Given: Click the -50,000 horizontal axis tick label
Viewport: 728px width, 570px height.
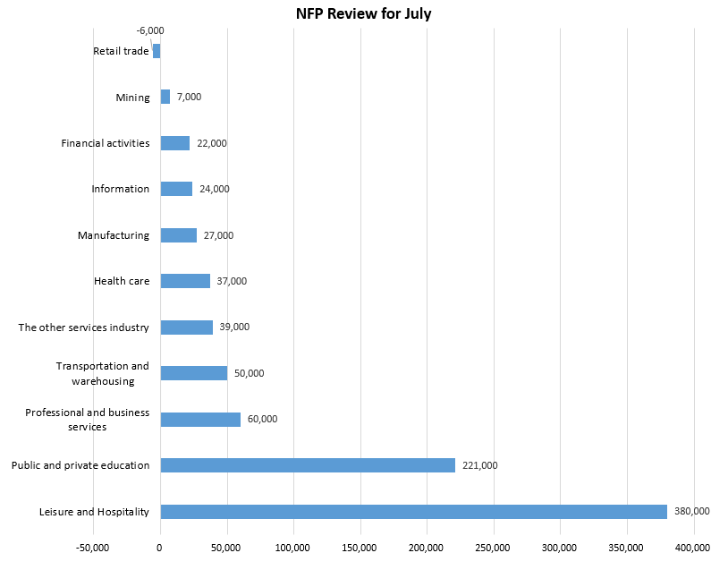Looking at the screenshot, I should coord(93,547).
